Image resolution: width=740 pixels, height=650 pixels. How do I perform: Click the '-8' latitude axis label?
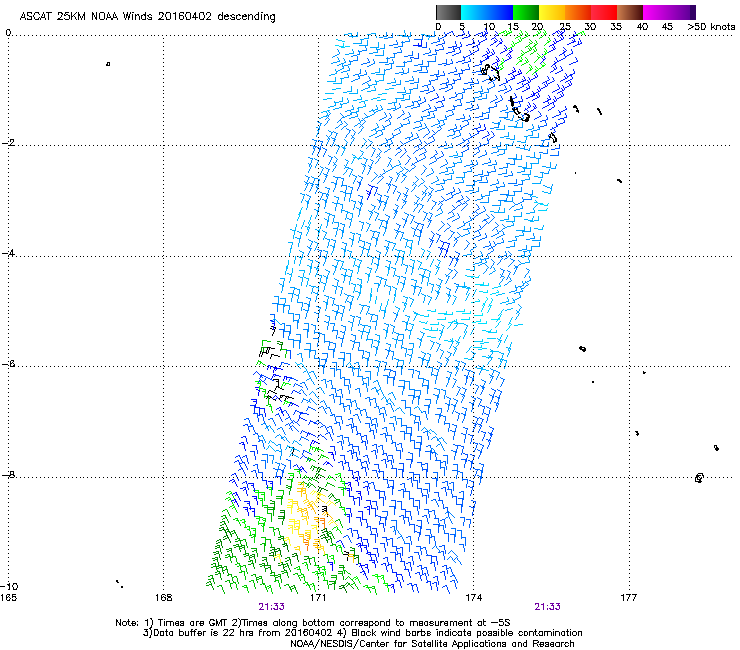click(x=9, y=474)
